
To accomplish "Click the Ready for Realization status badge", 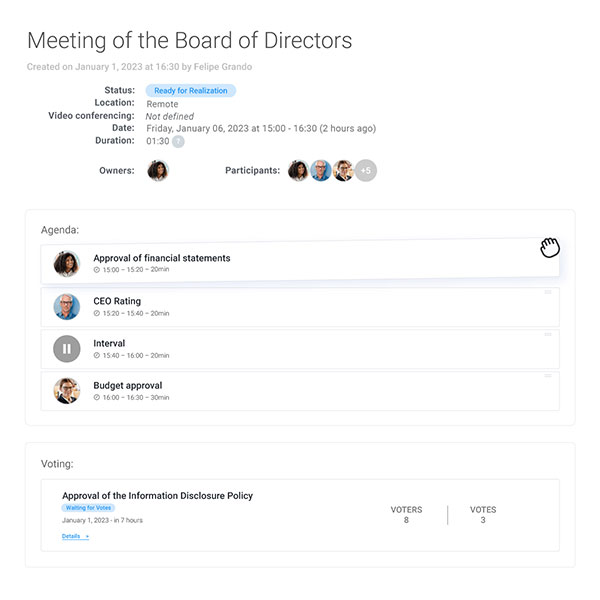I will (191, 91).
